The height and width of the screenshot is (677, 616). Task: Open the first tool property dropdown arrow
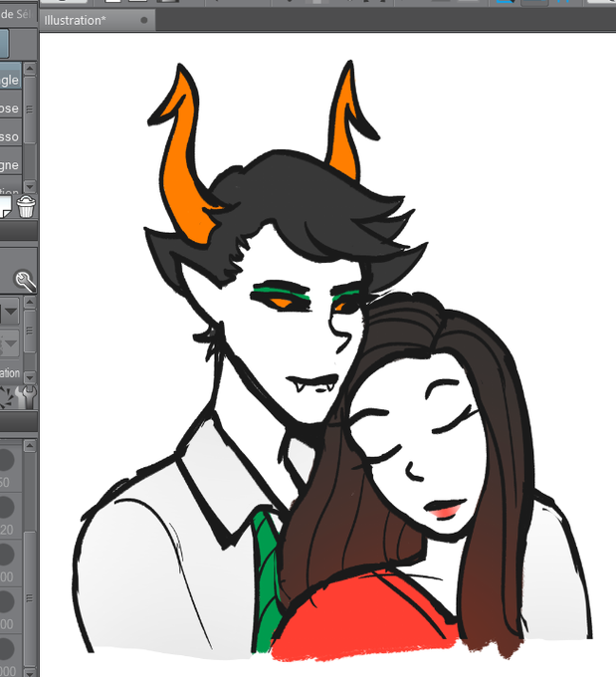(x=10, y=311)
